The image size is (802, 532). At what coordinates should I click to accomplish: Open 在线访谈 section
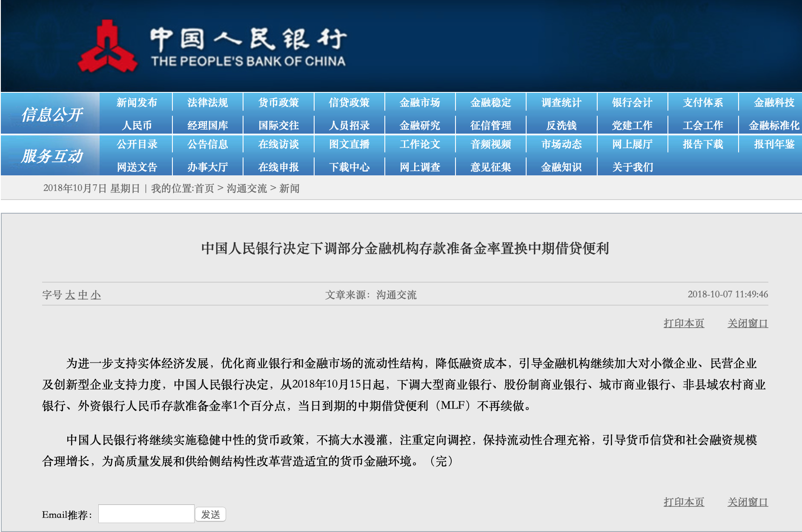click(278, 144)
